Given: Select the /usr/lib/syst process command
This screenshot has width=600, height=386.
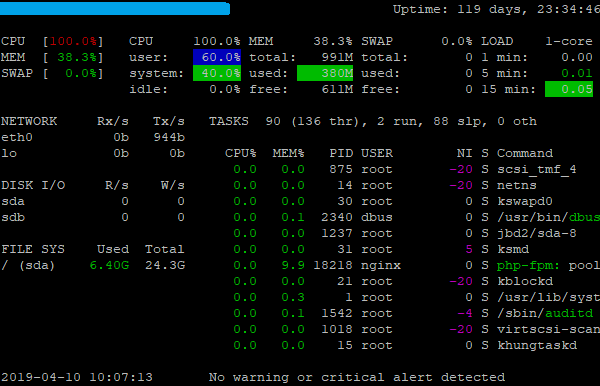Looking at the screenshot, I should click(548, 298).
